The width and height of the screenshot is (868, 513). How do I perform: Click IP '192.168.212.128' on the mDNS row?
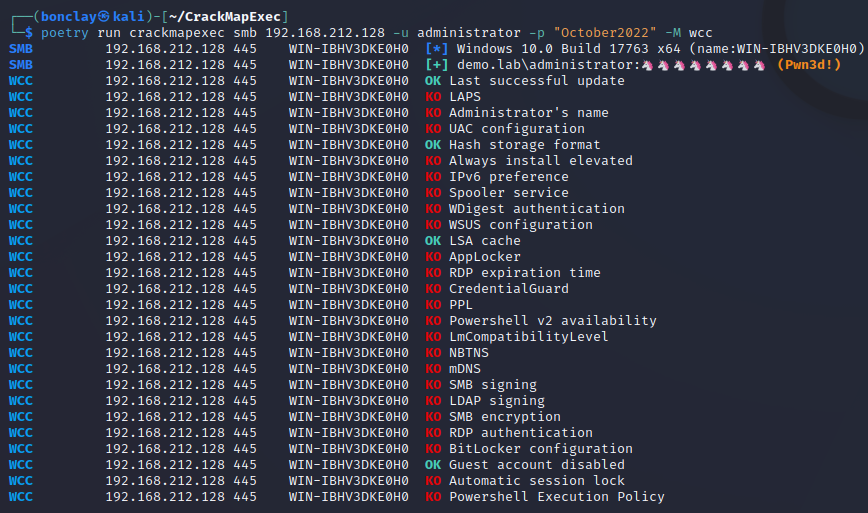coord(165,370)
